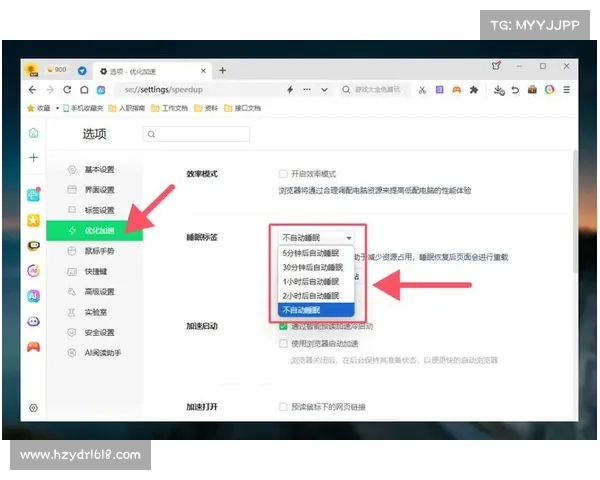
Task: Open 基本设置 in settings sidebar
Action: pyautogui.click(x=99, y=169)
